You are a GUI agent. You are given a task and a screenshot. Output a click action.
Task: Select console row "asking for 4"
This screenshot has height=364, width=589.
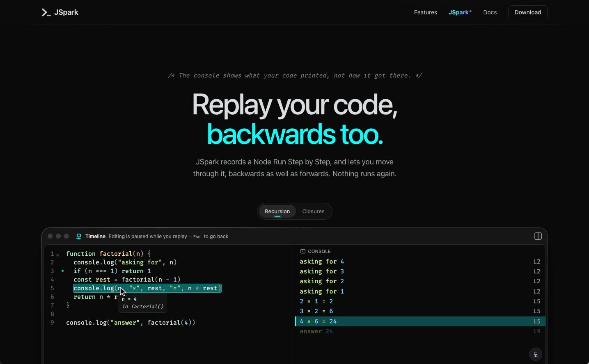[420, 262]
